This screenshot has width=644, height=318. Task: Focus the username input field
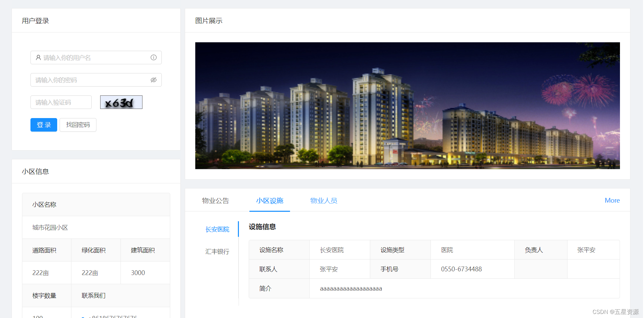pos(96,58)
